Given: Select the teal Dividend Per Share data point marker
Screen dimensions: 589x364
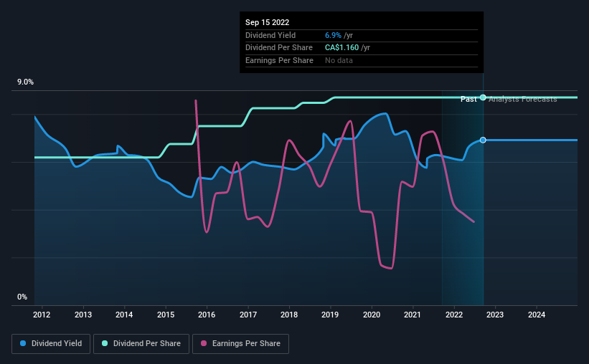Looking at the screenshot, I should 483,97.
